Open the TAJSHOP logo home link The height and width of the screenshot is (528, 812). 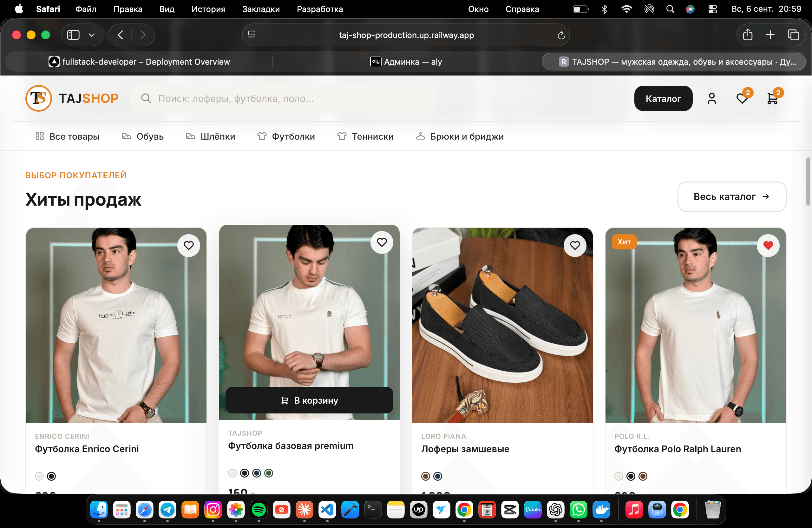[x=72, y=98]
